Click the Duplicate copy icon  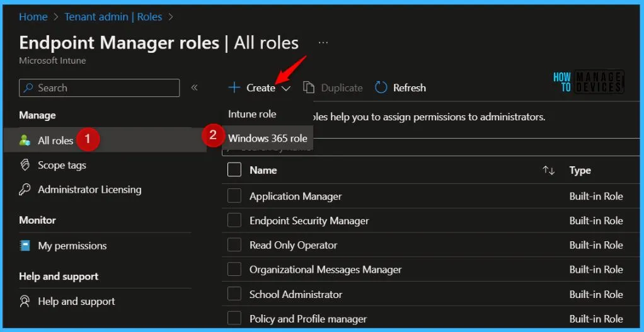click(309, 88)
